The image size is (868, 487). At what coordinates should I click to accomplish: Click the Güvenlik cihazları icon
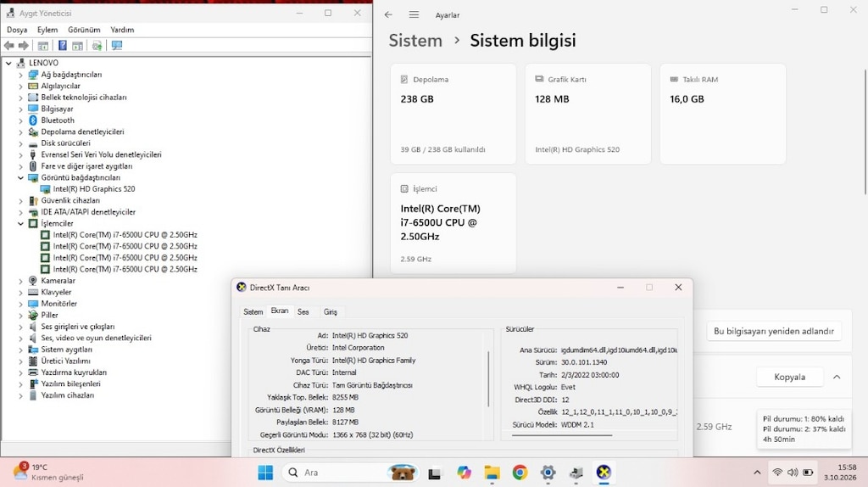[33, 200]
